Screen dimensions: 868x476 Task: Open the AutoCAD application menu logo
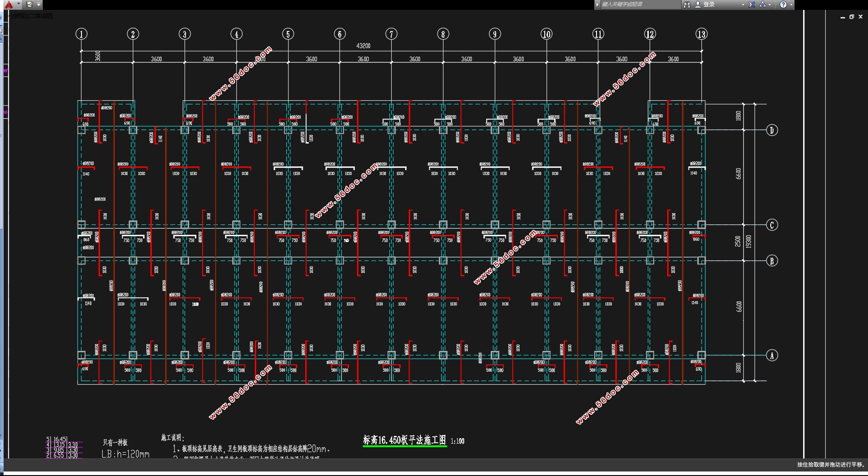click(x=9, y=4)
